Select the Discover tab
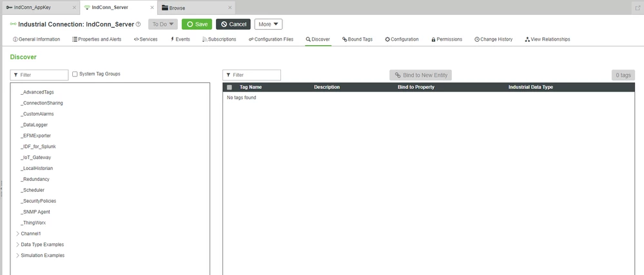644x275 pixels. (318, 39)
